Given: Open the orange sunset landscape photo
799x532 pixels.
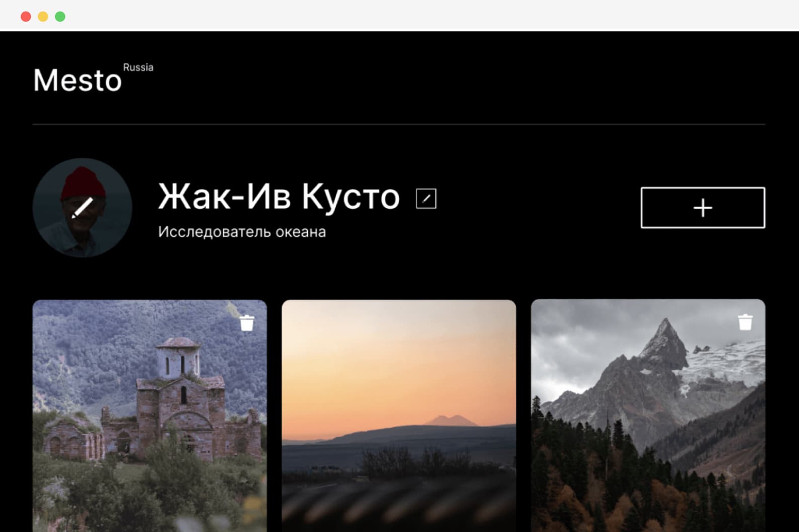Looking at the screenshot, I should (398, 383).
